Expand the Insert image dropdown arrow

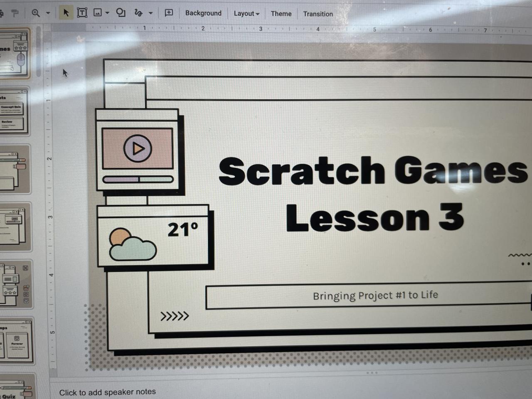point(107,13)
